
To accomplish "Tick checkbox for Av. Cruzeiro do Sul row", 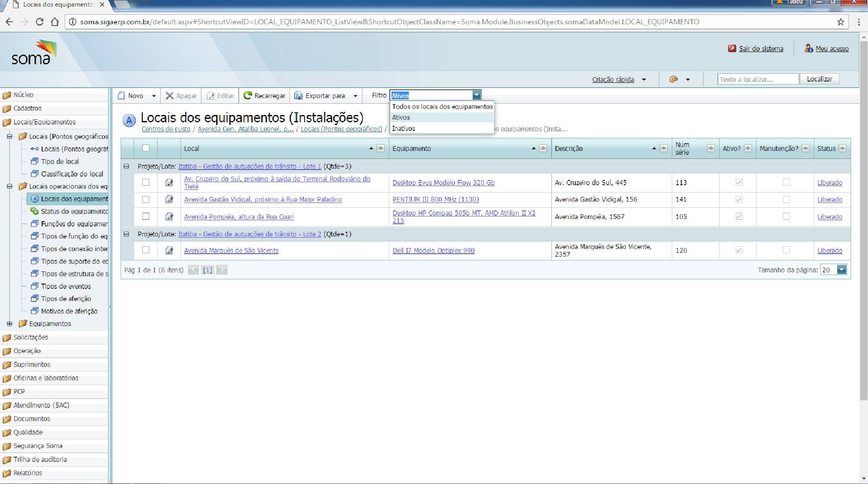I will click(x=146, y=182).
